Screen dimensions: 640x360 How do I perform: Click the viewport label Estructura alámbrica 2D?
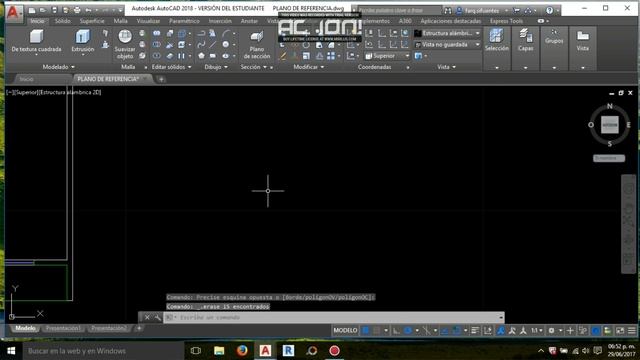pos(70,92)
